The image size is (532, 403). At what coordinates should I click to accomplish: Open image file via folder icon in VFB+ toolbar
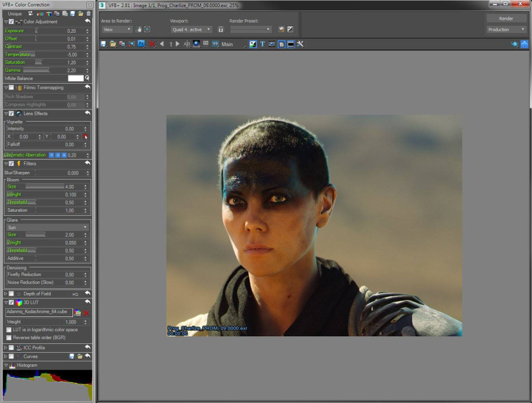[113, 44]
